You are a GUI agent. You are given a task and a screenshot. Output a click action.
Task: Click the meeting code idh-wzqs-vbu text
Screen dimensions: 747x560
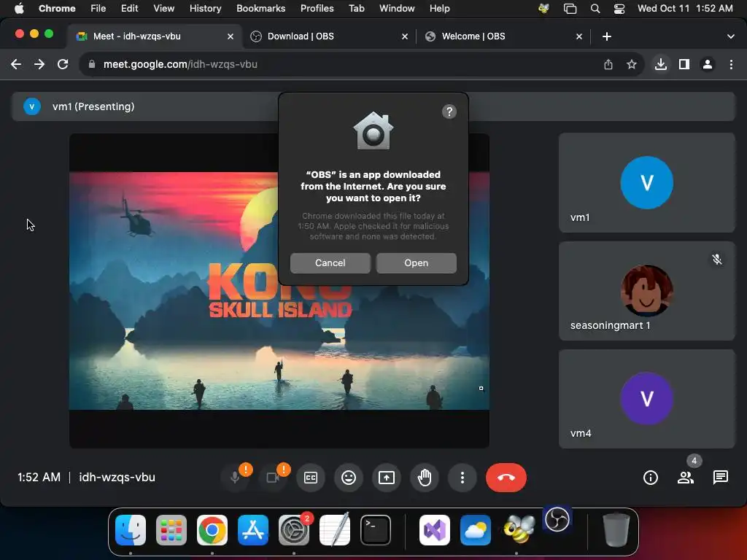coord(117,477)
